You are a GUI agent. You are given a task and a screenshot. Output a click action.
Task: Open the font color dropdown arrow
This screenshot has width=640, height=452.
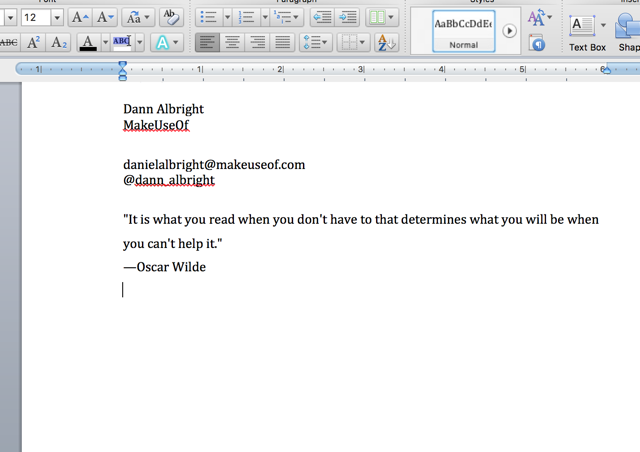coord(105,42)
